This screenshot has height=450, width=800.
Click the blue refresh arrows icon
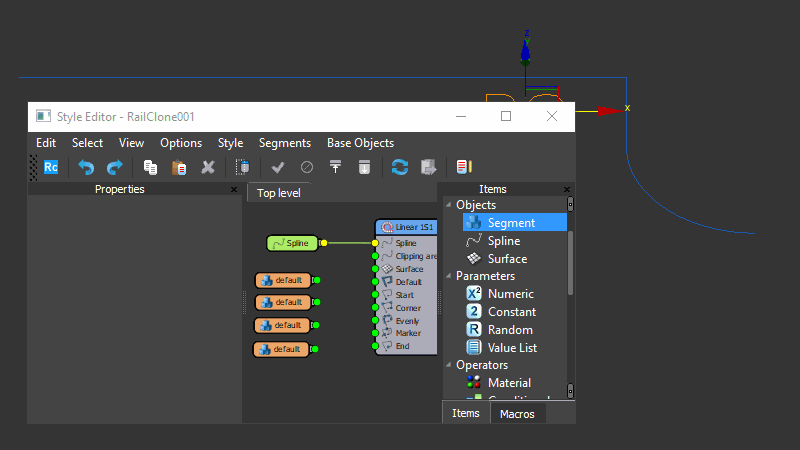[400, 167]
